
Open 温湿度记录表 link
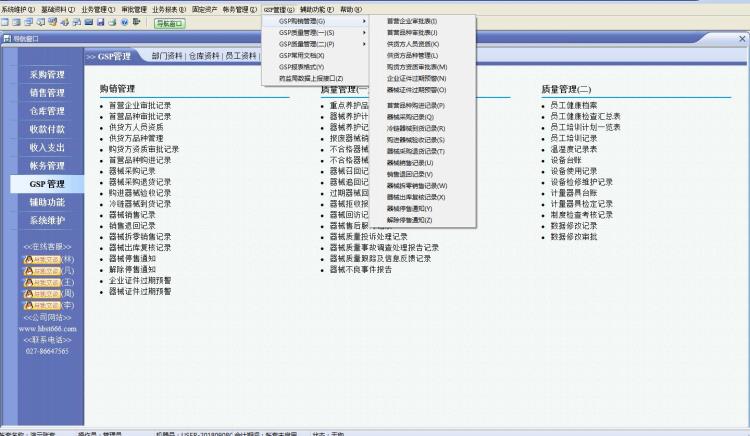click(574, 149)
